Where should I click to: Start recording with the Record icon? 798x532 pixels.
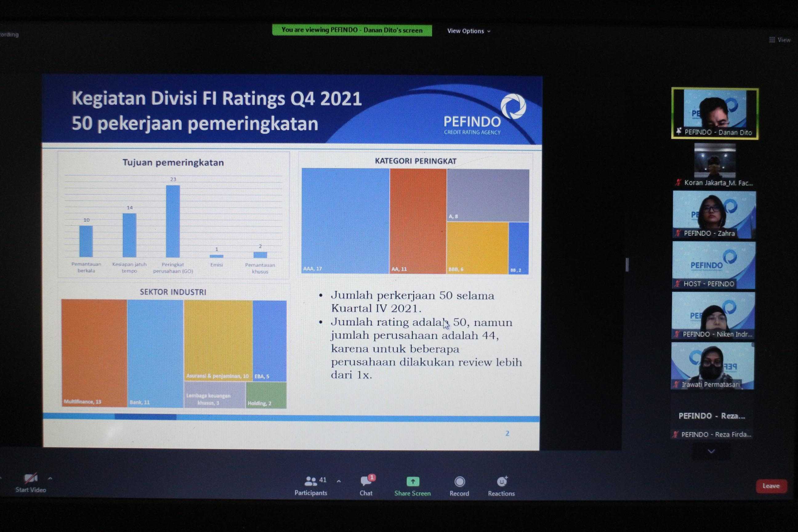459,482
